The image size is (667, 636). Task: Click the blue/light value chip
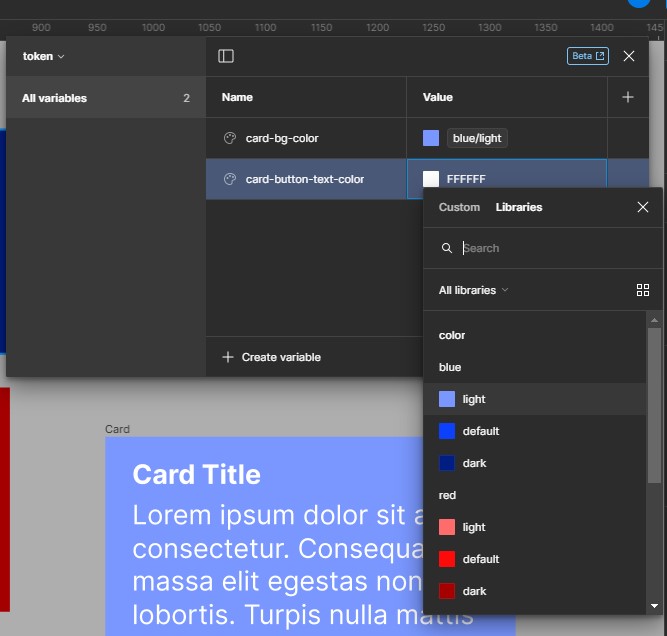pos(477,138)
